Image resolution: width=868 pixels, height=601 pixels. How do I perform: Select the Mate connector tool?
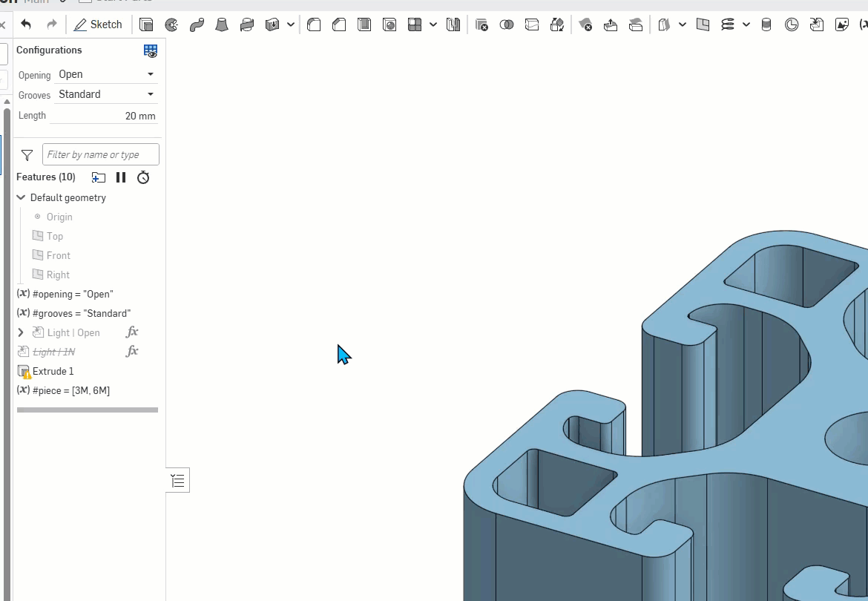point(792,24)
